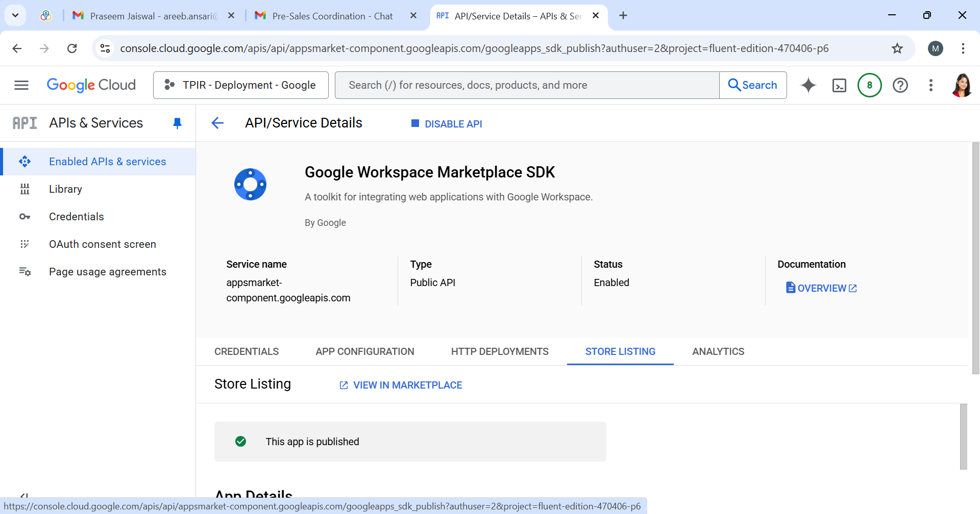Click the Google Cloud logo
Screen dimensions: 980x514
[x=91, y=85]
